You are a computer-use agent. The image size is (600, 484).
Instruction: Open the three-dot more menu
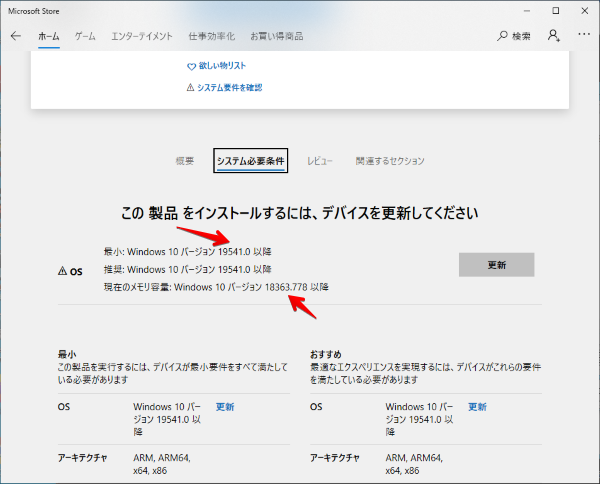584,34
